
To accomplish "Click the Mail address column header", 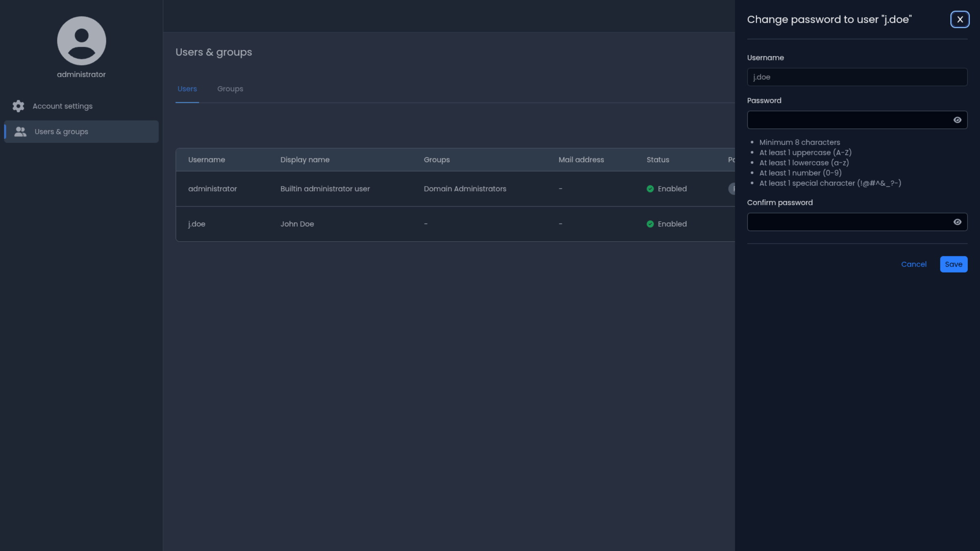I will point(581,160).
